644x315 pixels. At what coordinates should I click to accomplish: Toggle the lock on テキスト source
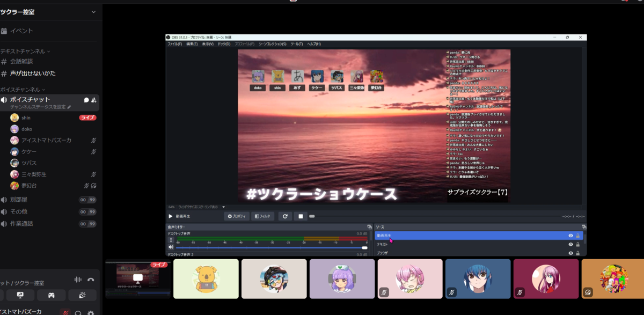(578, 244)
